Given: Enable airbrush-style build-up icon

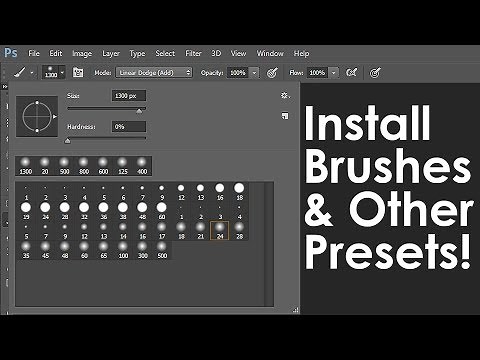Looking at the screenshot, I should click(351, 72).
